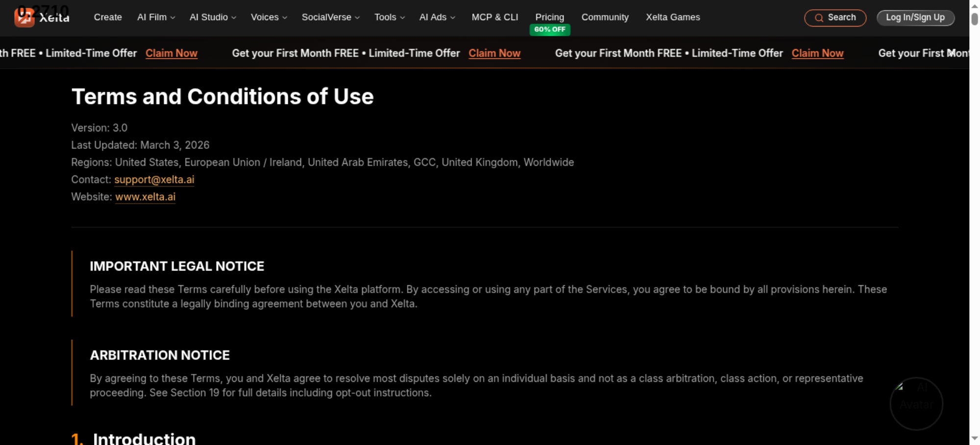Expand the Voices dropdown chevron
980x445 pixels.
pyautogui.click(x=285, y=18)
